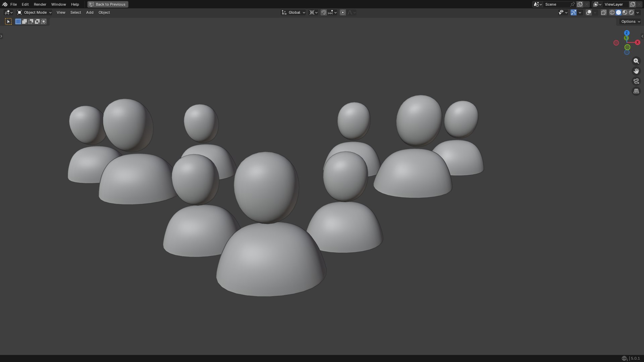Open the snap settings dropdown
The image size is (644, 362).
click(332, 12)
